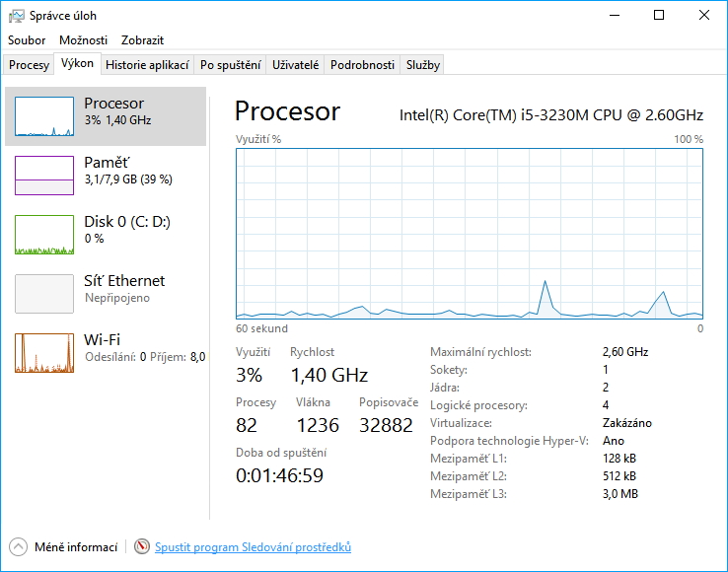Open the Zobrazit menu
The width and height of the screenshot is (728, 572).
(142, 40)
